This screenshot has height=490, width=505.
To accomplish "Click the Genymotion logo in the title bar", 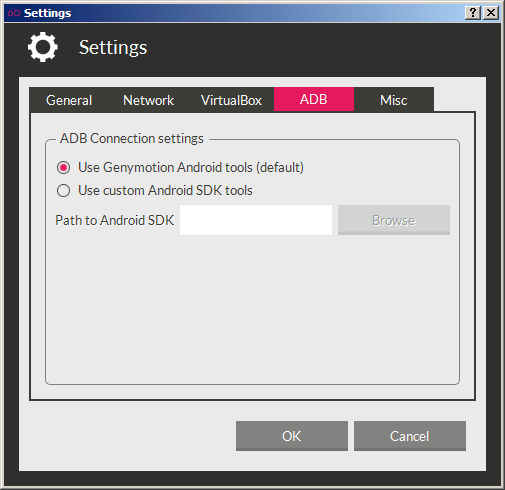I will point(14,13).
